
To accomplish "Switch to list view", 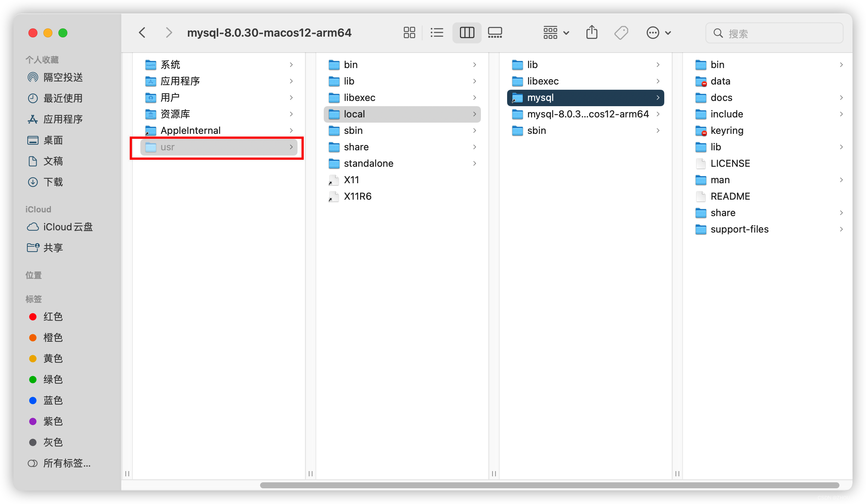I will (437, 33).
